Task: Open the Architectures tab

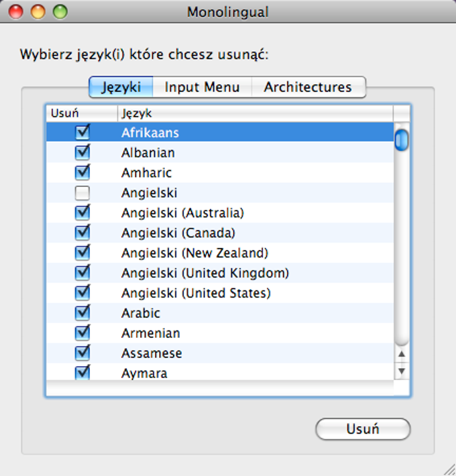Action: coord(308,87)
